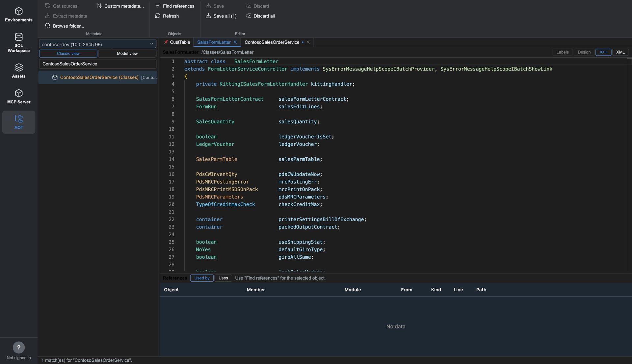The width and height of the screenshot is (632, 364).
Task: Click printerSettingsBillOfExchange variable
Action: [x=321, y=219]
